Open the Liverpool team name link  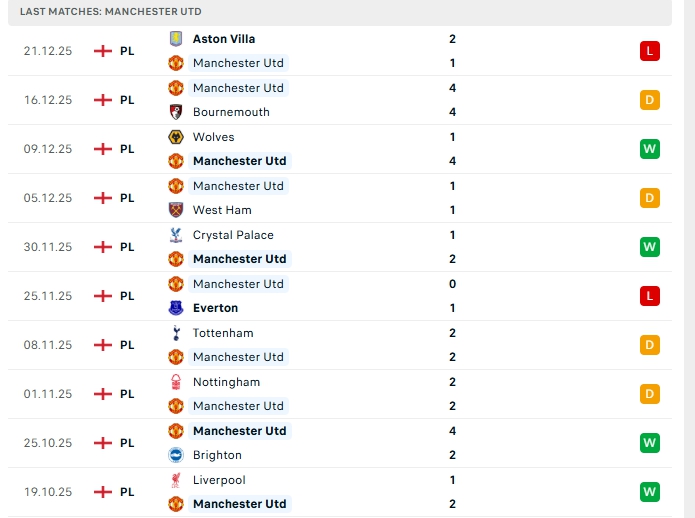(x=219, y=480)
